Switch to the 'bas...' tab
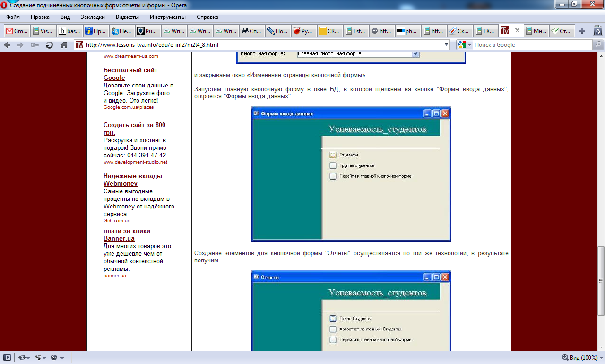The width and height of the screenshot is (605, 364). click(69, 31)
